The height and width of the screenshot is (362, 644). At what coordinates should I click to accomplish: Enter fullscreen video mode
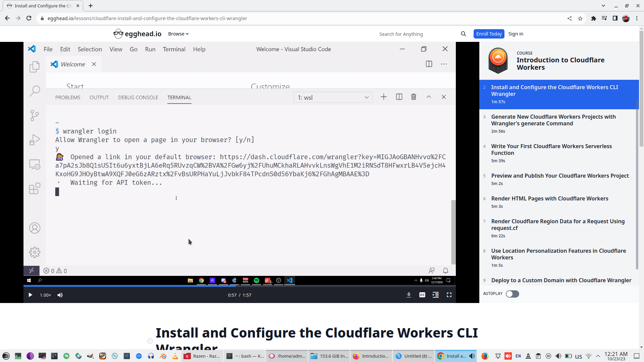tap(449, 295)
